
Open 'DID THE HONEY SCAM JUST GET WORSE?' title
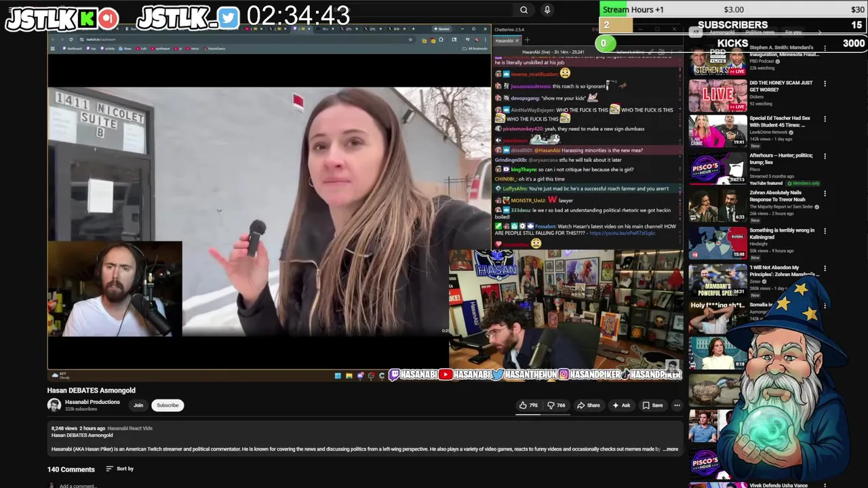click(781, 86)
